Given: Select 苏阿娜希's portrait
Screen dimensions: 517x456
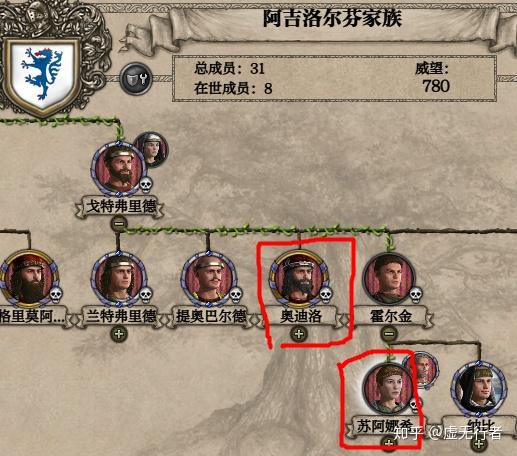Looking at the screenshot, I should [x=389, y=389].
